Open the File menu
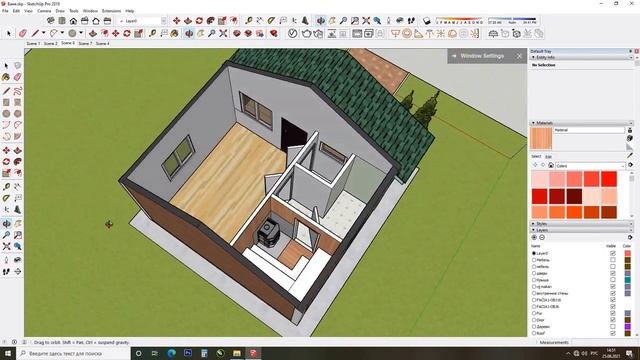Image resolution: width=640 pixels, height=360 pixels. 5,11
